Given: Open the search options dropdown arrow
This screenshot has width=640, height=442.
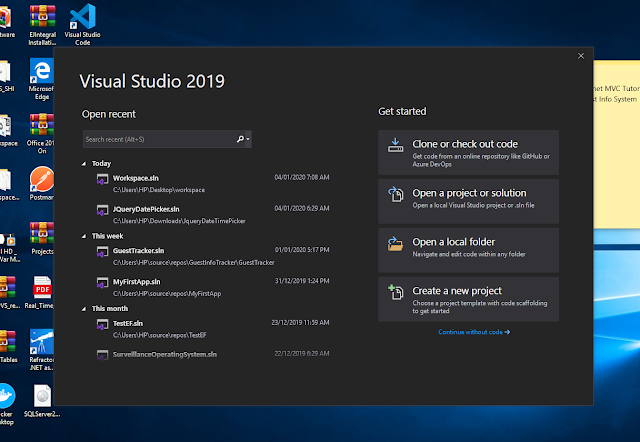Looking at the screenshot, I should tap(248, 139).
